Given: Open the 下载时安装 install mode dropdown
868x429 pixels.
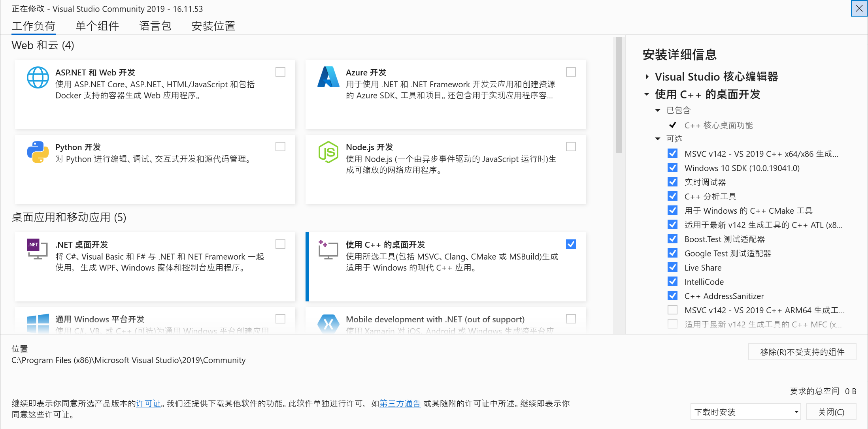Looking at the screenshot, I should click(x=745, y=412).
